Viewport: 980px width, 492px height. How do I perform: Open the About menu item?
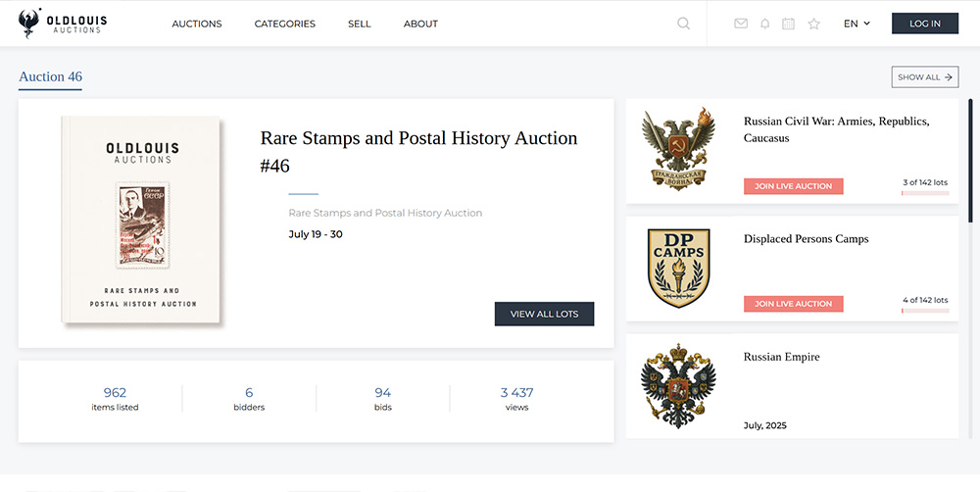(x=420, y=24)
